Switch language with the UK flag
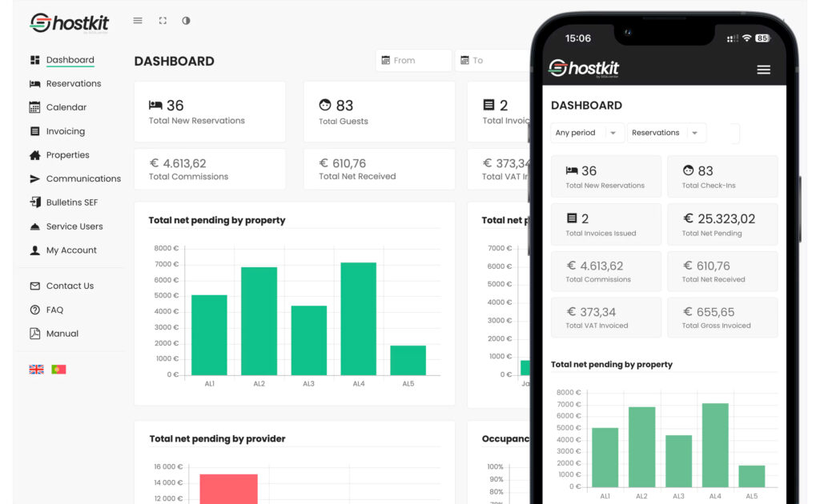Viewport: 820px width, 504px height. pos(36,370)
